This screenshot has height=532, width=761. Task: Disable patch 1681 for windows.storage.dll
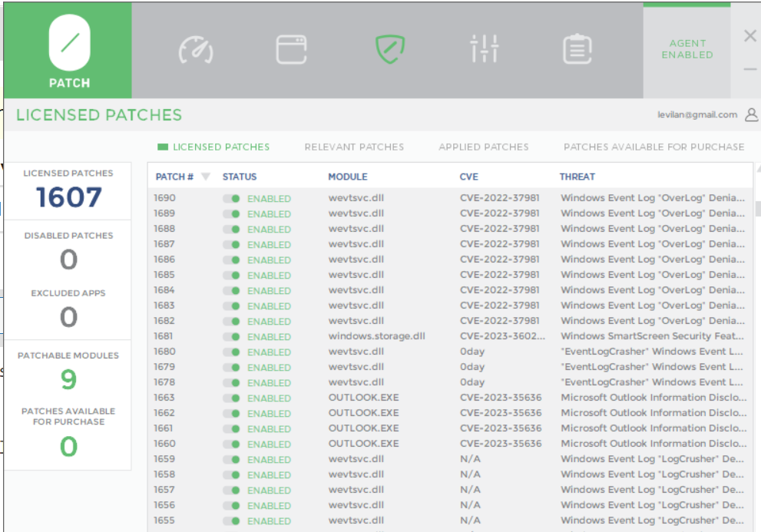[231, 337]
